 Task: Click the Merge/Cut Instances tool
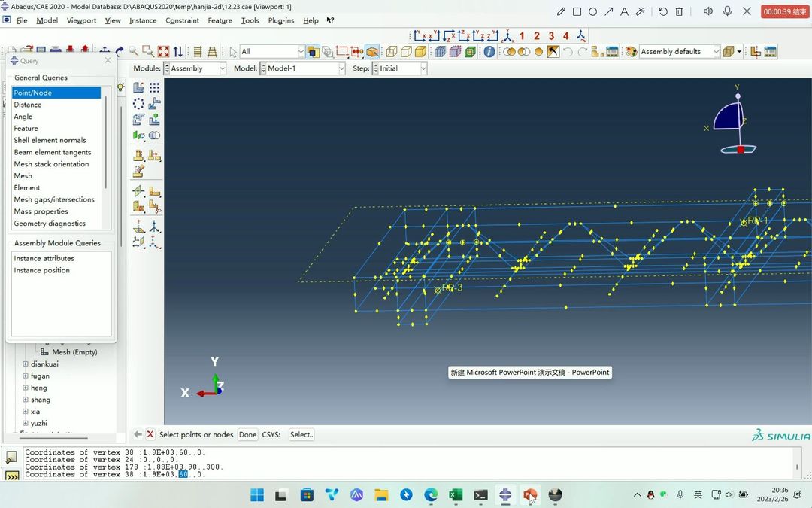point(154,135)
